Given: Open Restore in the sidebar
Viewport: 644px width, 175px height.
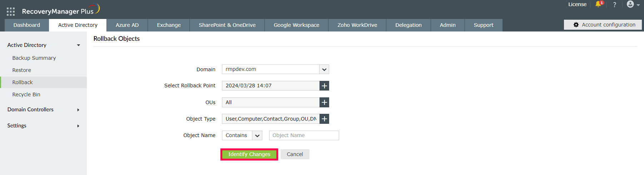Looking at the screenshot, I should tap(21, 70).
